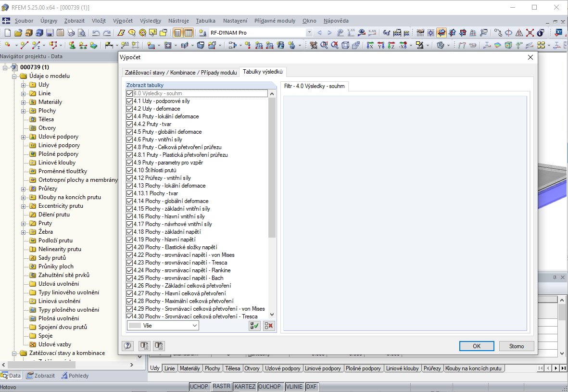
Task: Click the view in Z direction icon
Action: pos(391,45)
